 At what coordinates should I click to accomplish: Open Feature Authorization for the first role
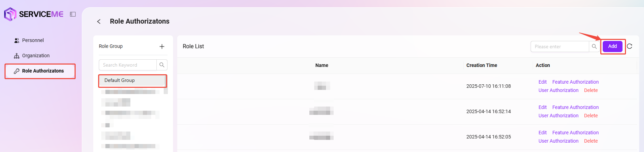click(x=575, y=82)
